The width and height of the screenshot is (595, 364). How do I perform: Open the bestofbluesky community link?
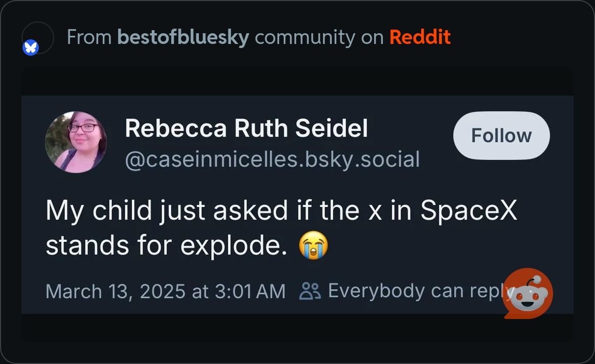click(x=183, y=37)
